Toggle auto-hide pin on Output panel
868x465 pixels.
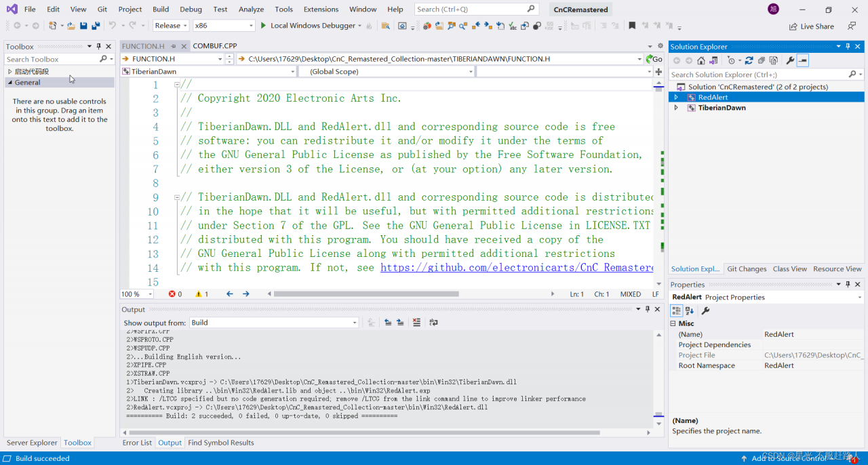pyautogui.click(x=648, y=309)
